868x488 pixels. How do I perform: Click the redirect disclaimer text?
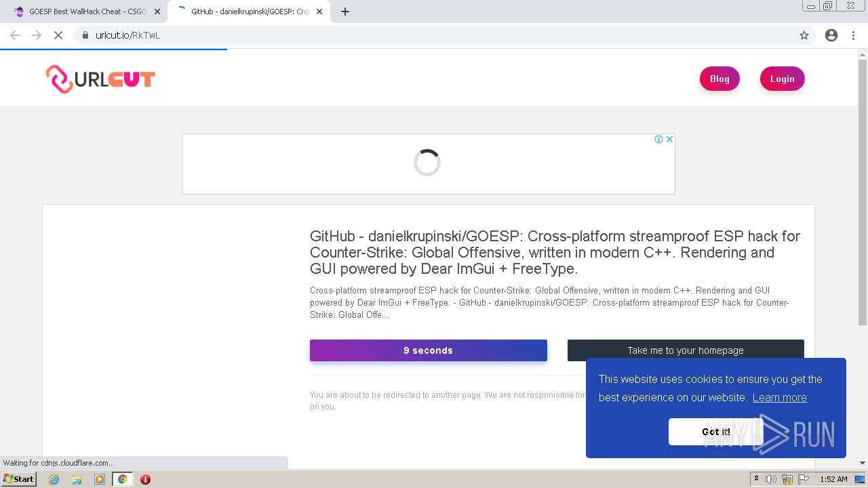pos(447,401)
